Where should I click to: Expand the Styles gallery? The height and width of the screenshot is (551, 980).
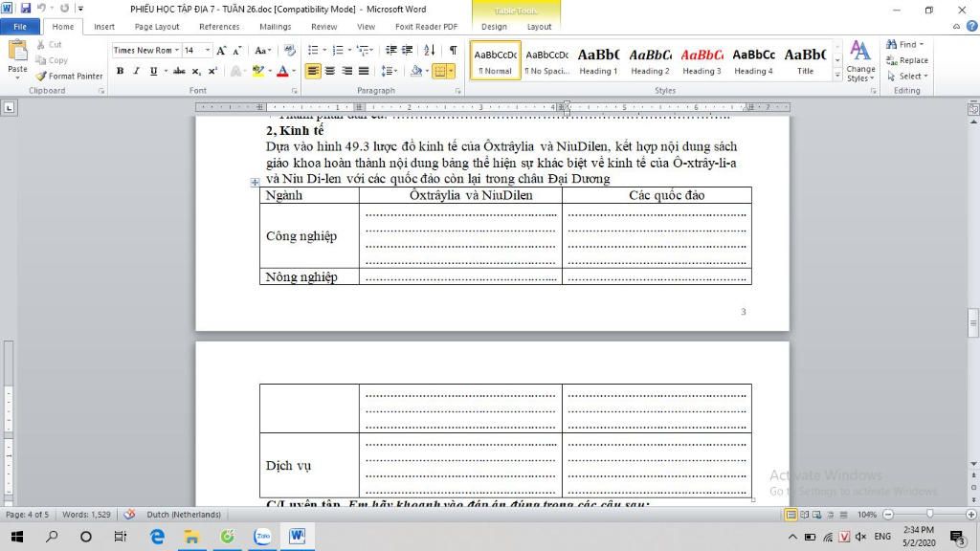pos(837,75)
